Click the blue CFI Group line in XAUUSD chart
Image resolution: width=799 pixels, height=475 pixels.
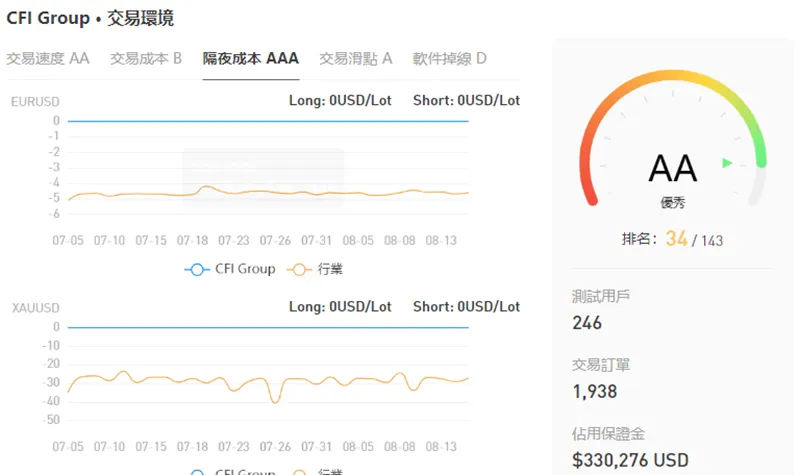pos(268,327)
